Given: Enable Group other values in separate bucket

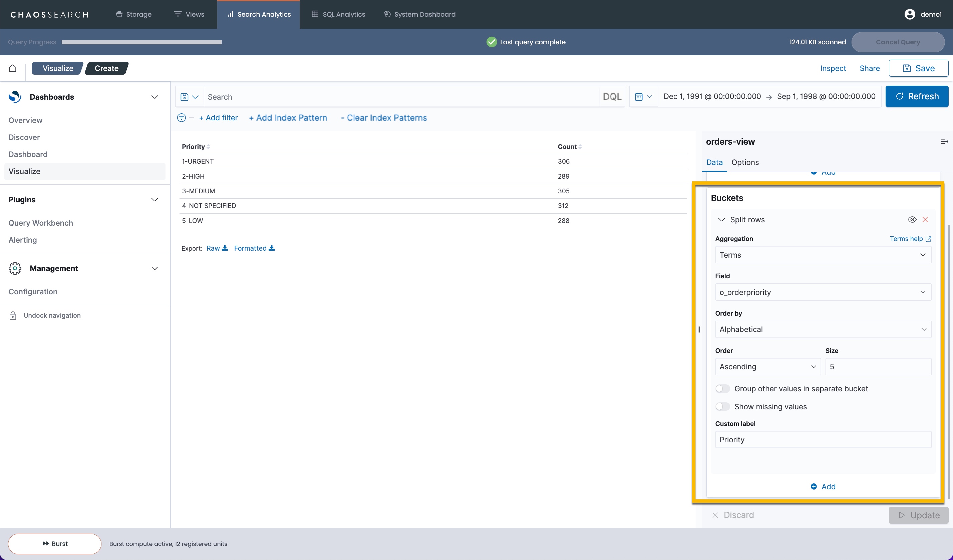Looking at the screenshot, I should (722, 389).
